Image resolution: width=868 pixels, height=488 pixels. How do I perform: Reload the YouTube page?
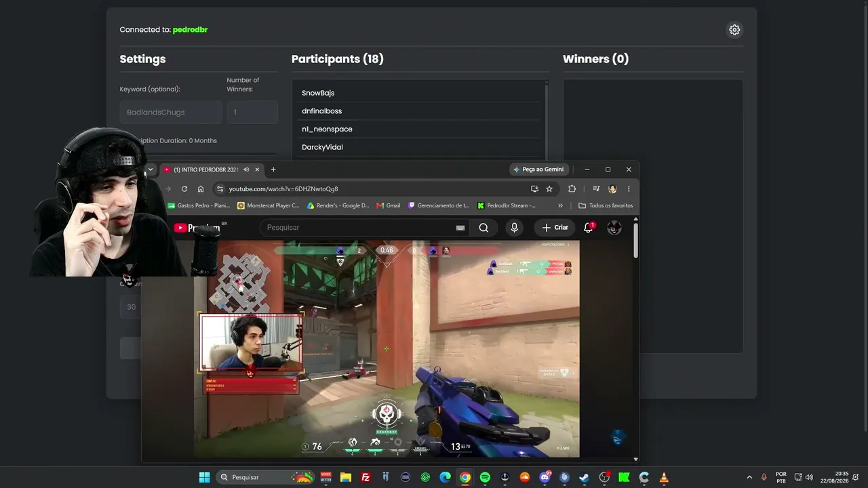184,189
